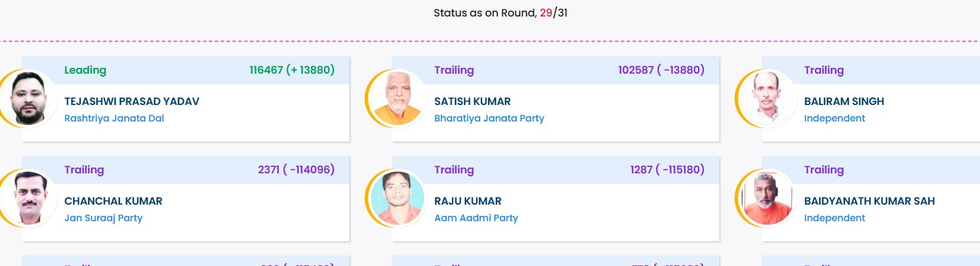Click the CHANCHAL KUMAR name text
The image size is (980, 266).
[113, 201]
